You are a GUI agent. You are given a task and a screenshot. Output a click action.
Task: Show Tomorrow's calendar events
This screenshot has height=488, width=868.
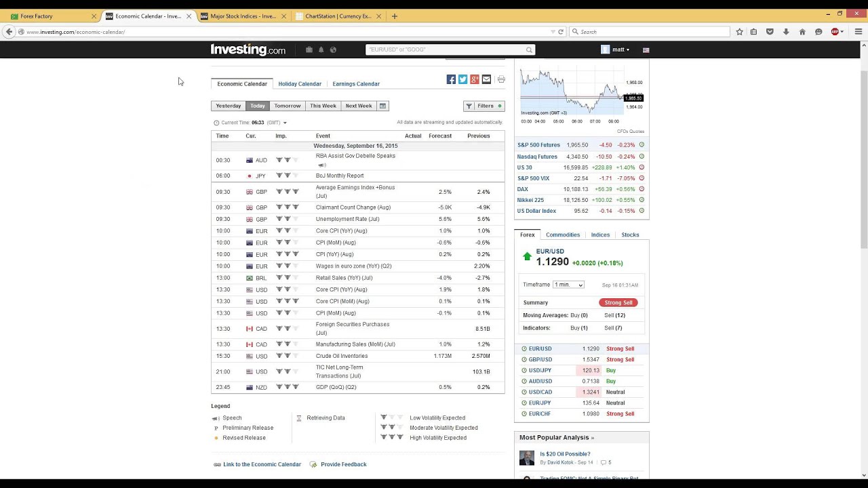pos(288,106)
